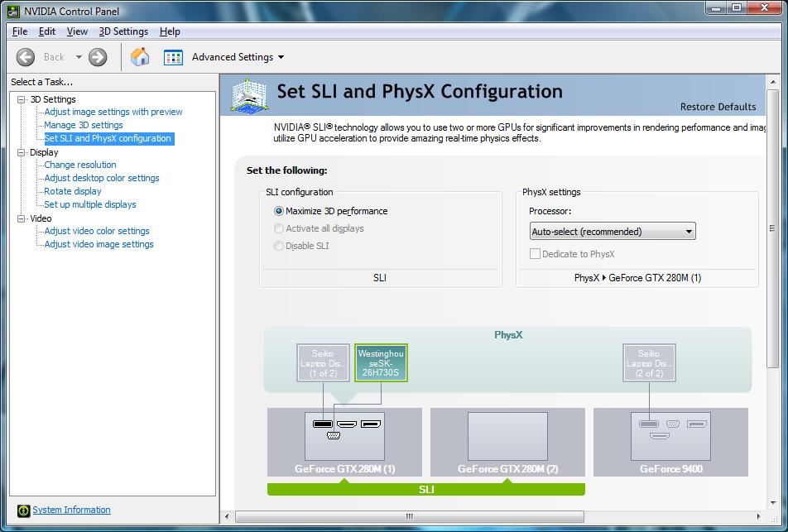The image size is (788, 532).
Task: Open the 3D Settings menu
Action: pos(123,31)
